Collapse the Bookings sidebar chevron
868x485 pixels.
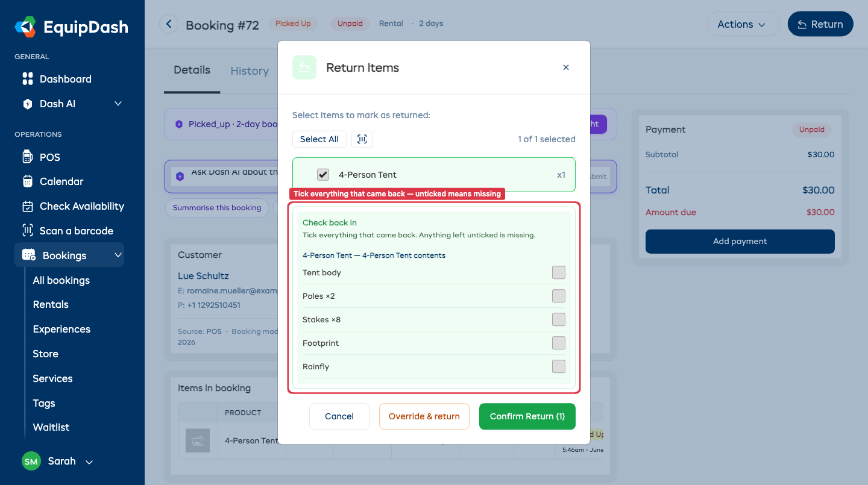[118, 255]
